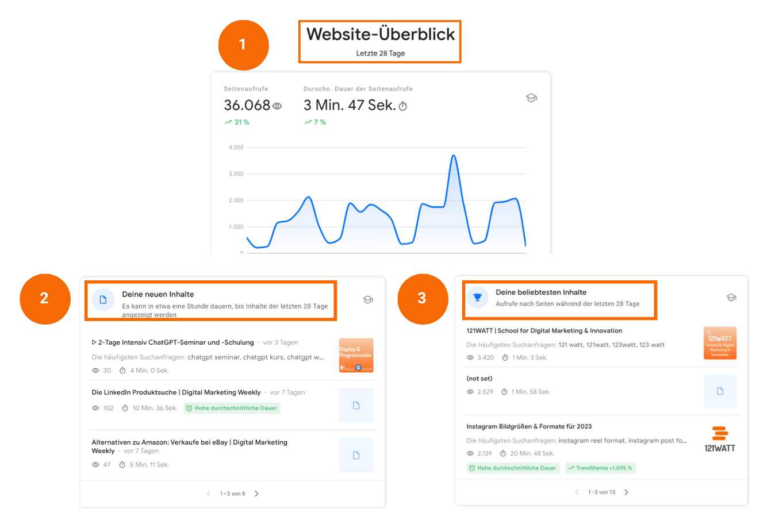The width and height of the screenshot is (760, 532).
Task: Go to next page of neuen Inhalte list
Action: point(256,494)
